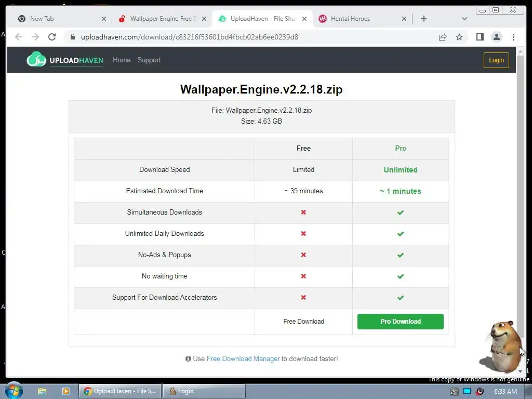
Task: Click the browser Forward arrow
Action: click(x=35, y=37)
